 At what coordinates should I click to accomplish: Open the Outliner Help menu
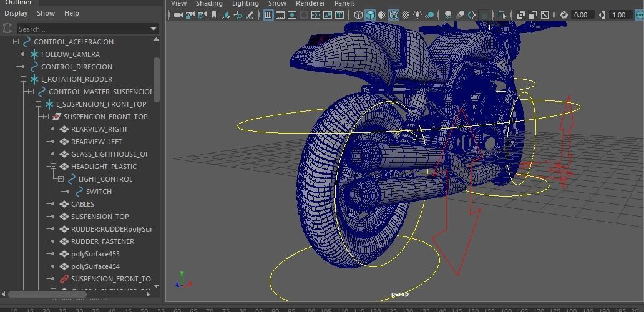(72, 13)
